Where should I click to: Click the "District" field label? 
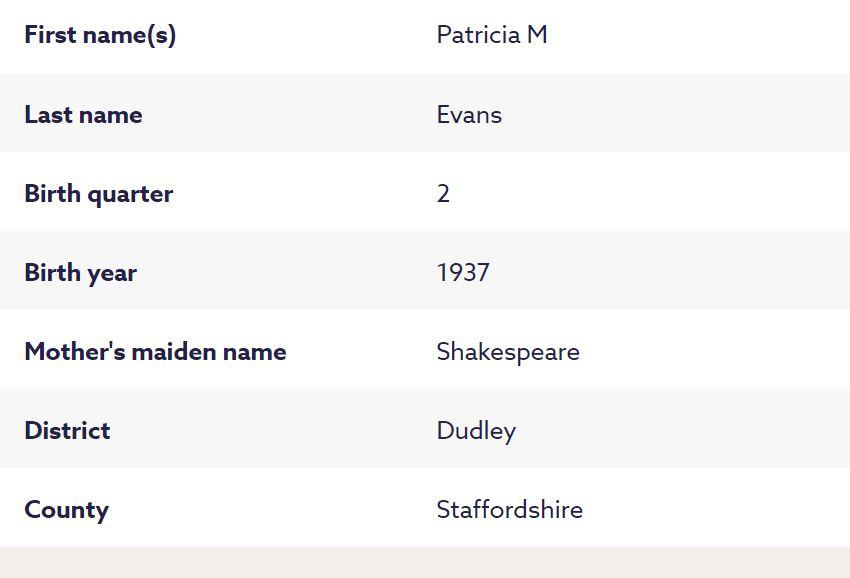pos(67,431)
